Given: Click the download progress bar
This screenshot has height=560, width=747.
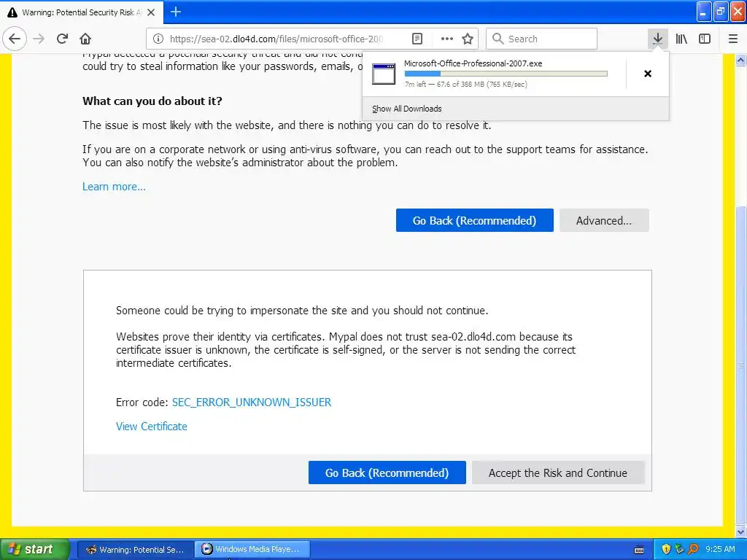Looking at the screenshot, I should [x=506, y=74].
